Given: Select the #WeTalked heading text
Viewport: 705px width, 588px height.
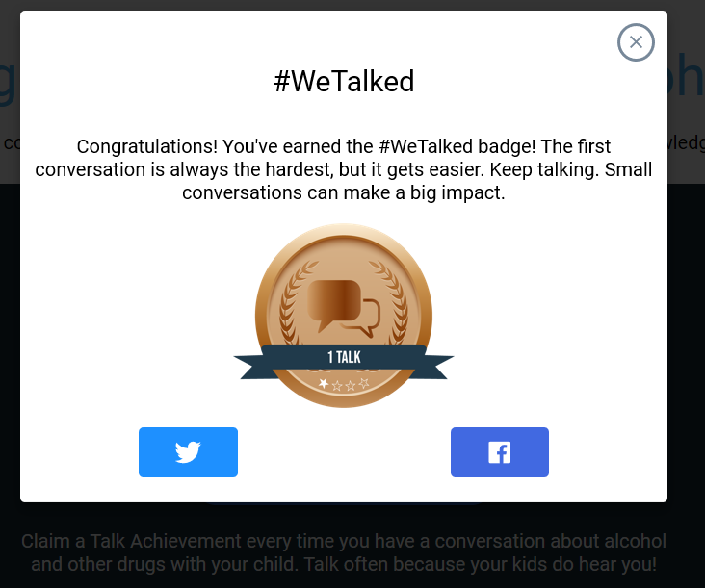Looking at the screenshot, I should click(344, 82).
